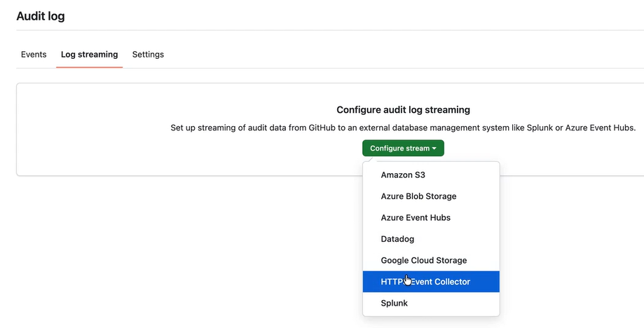Choose Amazon S3 from the stream menu

pyautogui.click(x=403, y=175)
